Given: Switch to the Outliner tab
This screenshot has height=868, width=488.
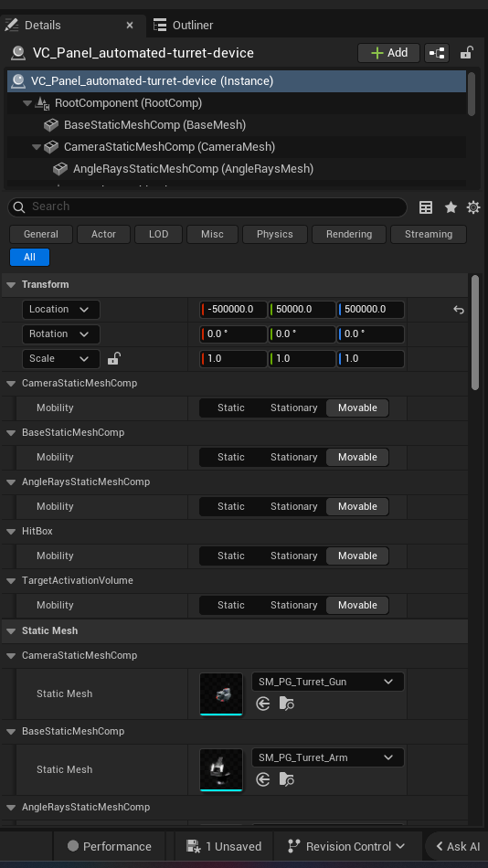Looking at the screenshot, I should 184,25.
